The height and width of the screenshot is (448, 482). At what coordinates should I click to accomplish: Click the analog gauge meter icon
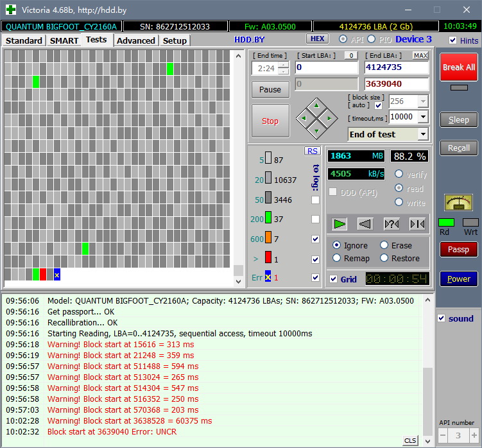pos(458,202)
